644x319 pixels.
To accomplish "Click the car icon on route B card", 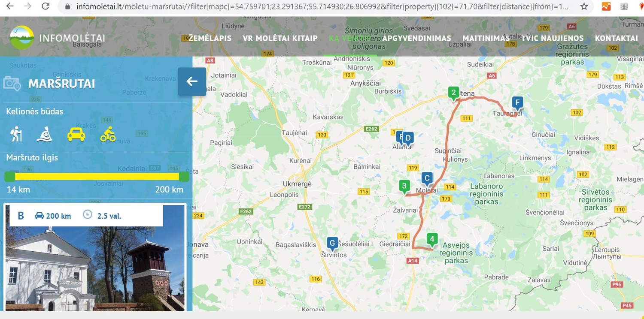I will [39, 215].
